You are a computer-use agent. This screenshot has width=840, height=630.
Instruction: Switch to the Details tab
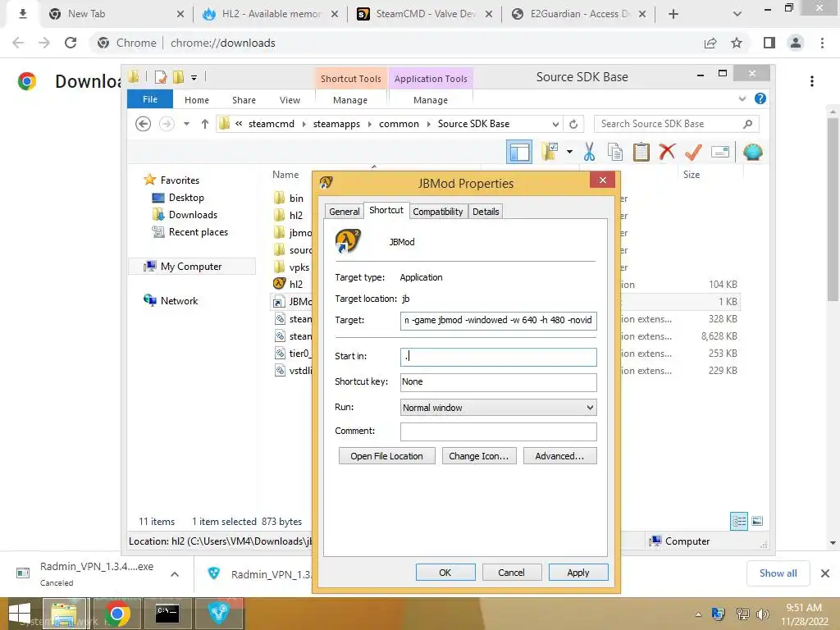click(486, 212)
